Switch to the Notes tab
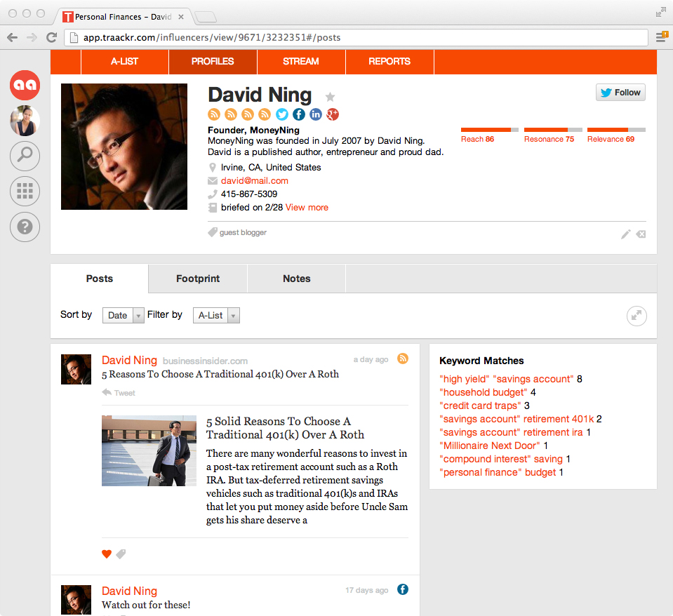This screenshot has height=616, width=673. pos(297,279)
